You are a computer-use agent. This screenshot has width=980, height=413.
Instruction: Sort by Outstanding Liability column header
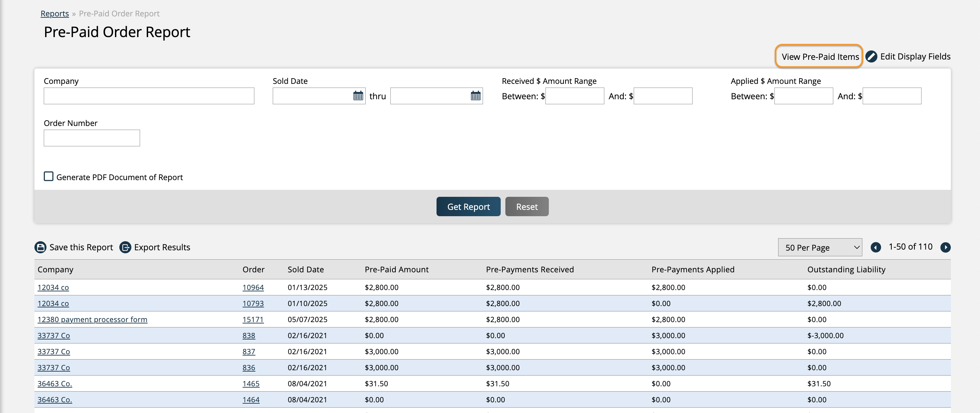click(846, 270)
